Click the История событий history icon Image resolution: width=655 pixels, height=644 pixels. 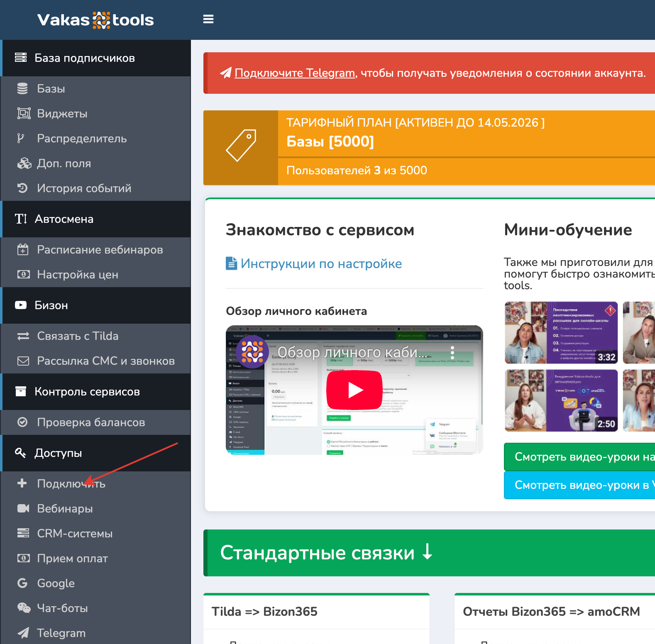pos(22,188)
